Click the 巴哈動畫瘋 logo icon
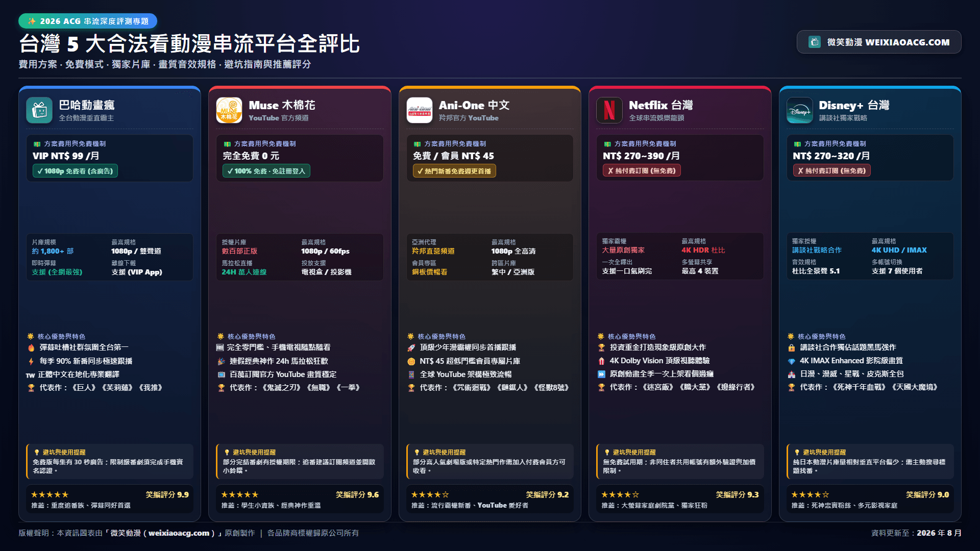This screenshot has height=551, width=980. coord(39,110)
